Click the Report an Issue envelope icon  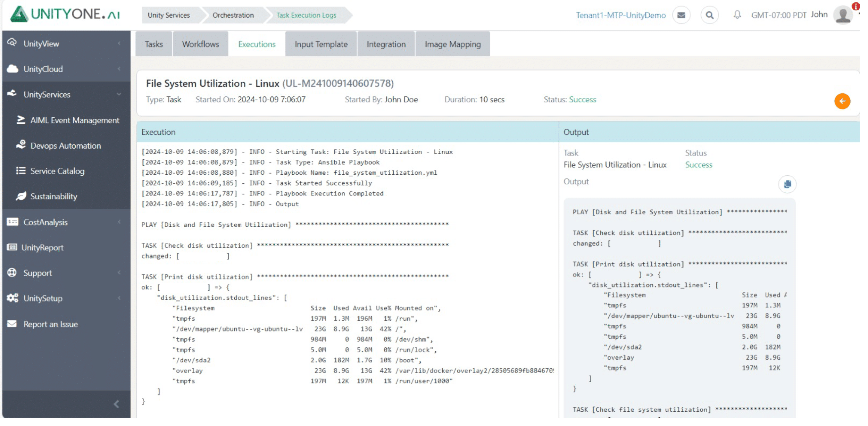point(12,324)
